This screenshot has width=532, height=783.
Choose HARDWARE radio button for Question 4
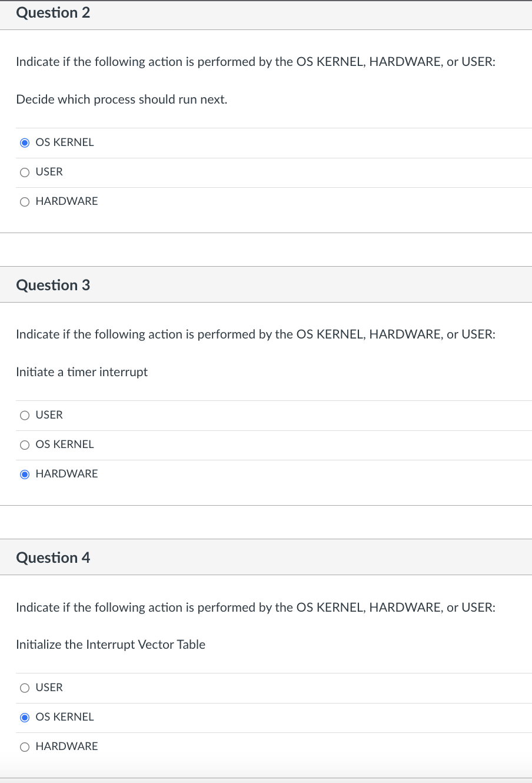click(x=25, y=746)
